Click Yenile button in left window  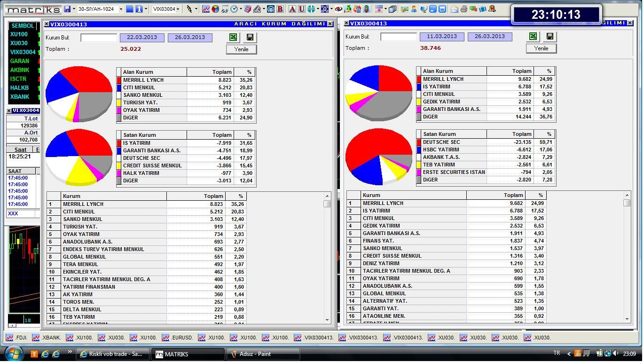pyautogui.click(x=241, y=49)
